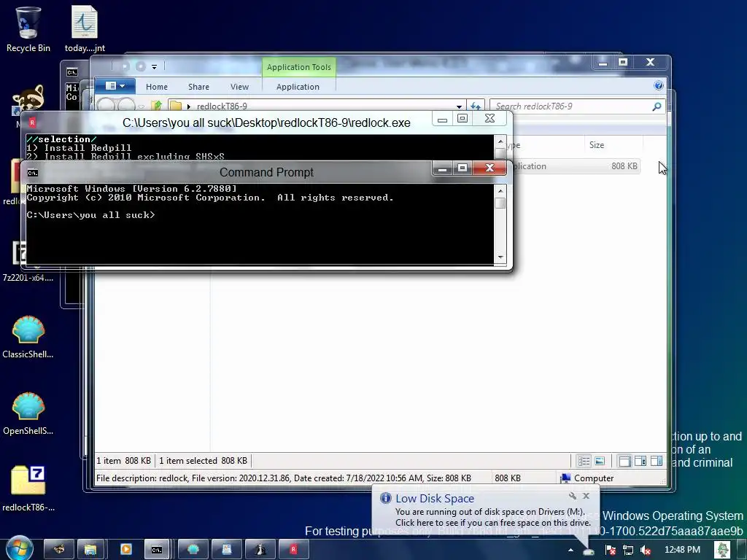
Task: Switch to redlock app in the taskbar
Action: [293, 550]
